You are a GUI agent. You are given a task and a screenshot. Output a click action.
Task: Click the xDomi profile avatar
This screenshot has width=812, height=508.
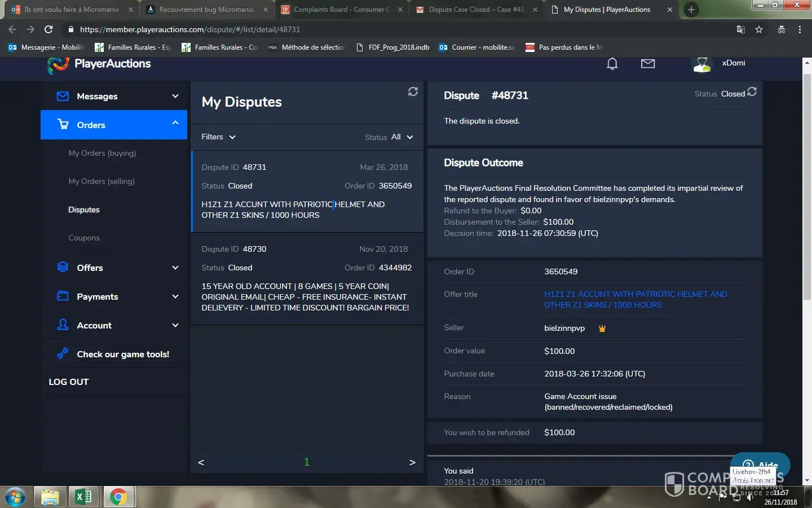pyautogui.click(x=701, y=64)
